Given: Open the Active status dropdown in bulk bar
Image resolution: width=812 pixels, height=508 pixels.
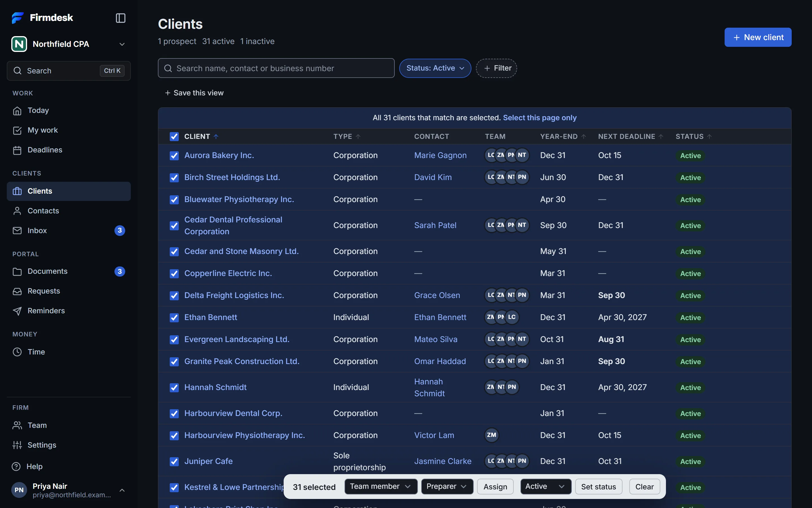Looking at the screenshot, I should [546, 487].
